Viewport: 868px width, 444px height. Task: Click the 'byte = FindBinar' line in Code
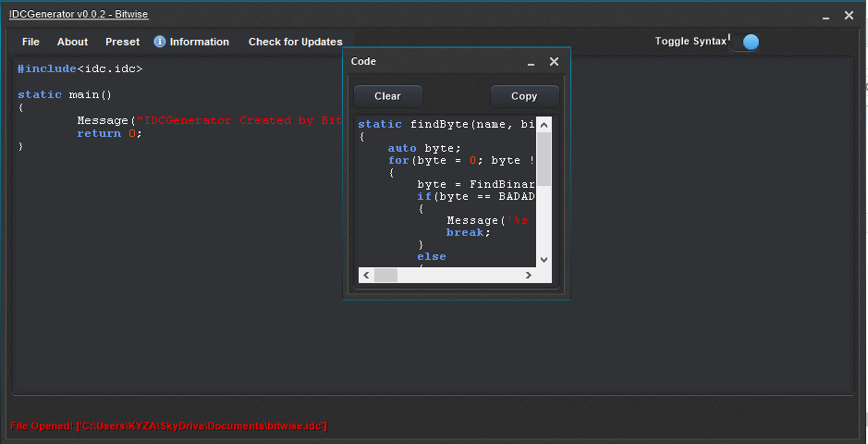476,184
